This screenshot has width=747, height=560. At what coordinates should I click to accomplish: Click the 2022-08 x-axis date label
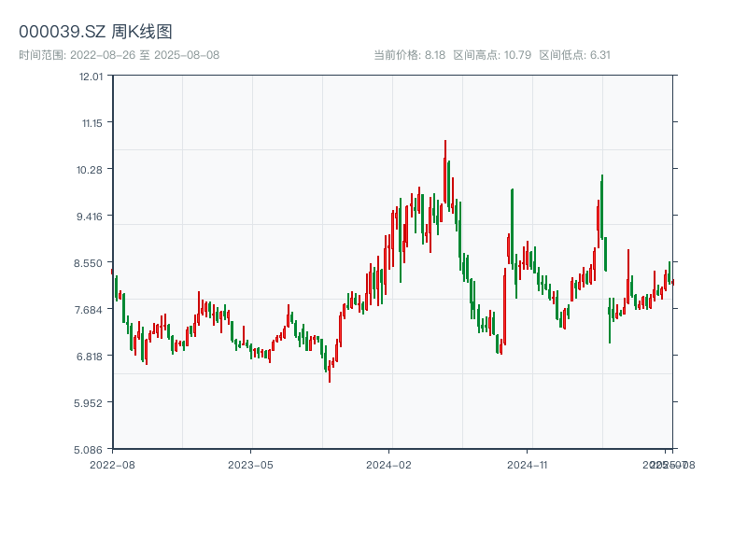112,464
